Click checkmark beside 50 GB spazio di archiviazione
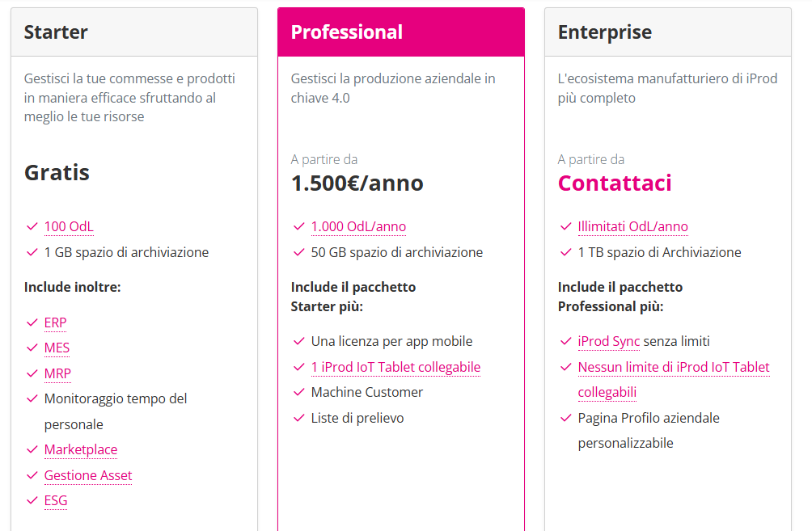 pos(299,252)
